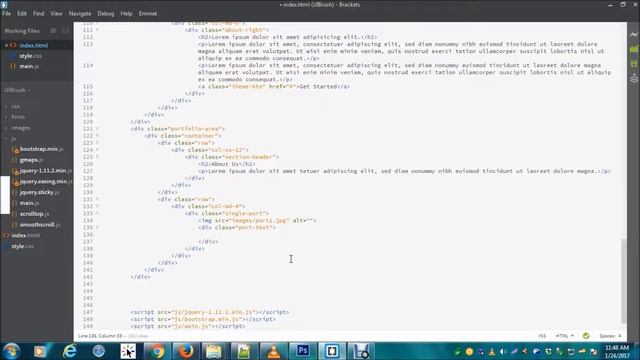
Task: Collapse code fold arrow at line 111
Action: click(97, 30)
